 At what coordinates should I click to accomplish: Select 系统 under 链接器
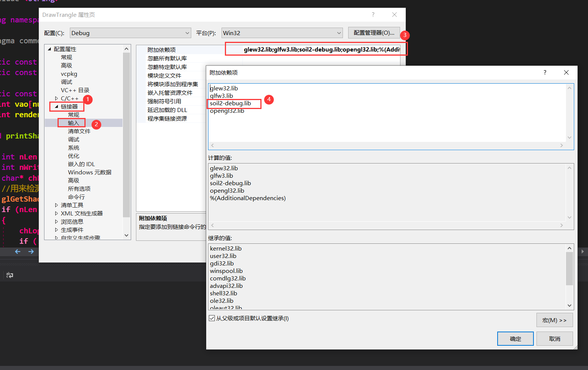coord(74,147)
